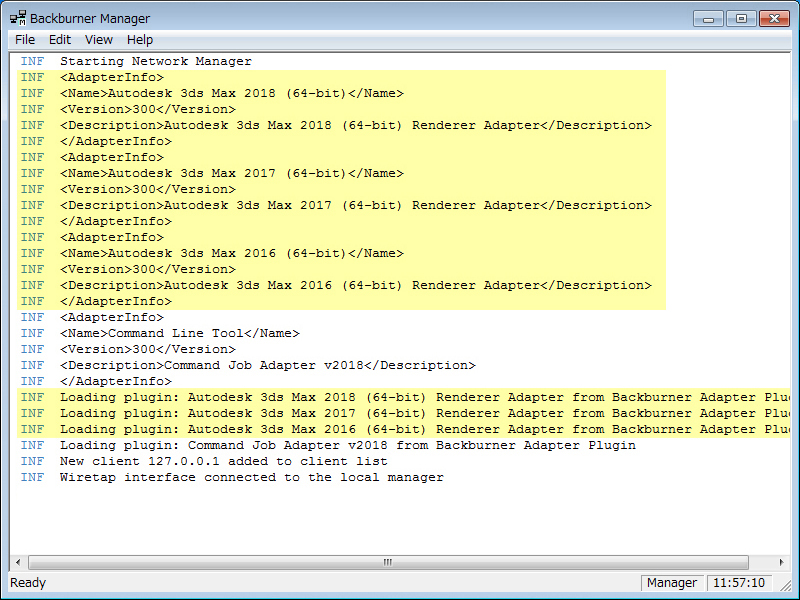The height and width of the screenshot is (600, 800).
Task: Click the horizontal scrollbar right arrow
Action: pyautogui.click(x=781, y=562)
